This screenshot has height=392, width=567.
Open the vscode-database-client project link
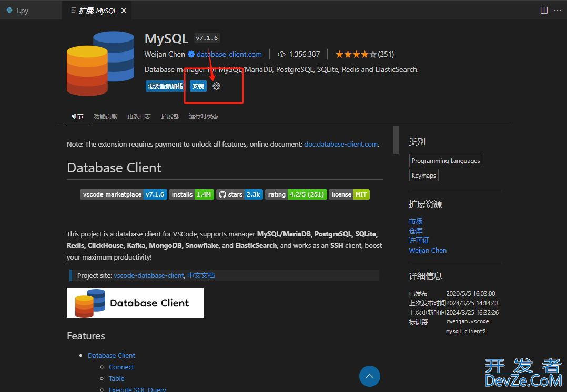coord(149,275)
